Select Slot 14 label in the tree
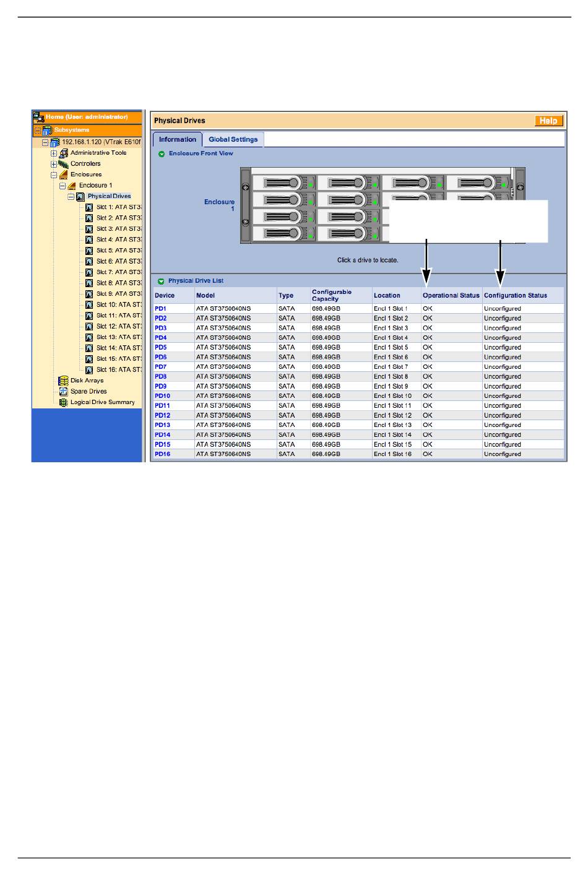 (119, 348)
